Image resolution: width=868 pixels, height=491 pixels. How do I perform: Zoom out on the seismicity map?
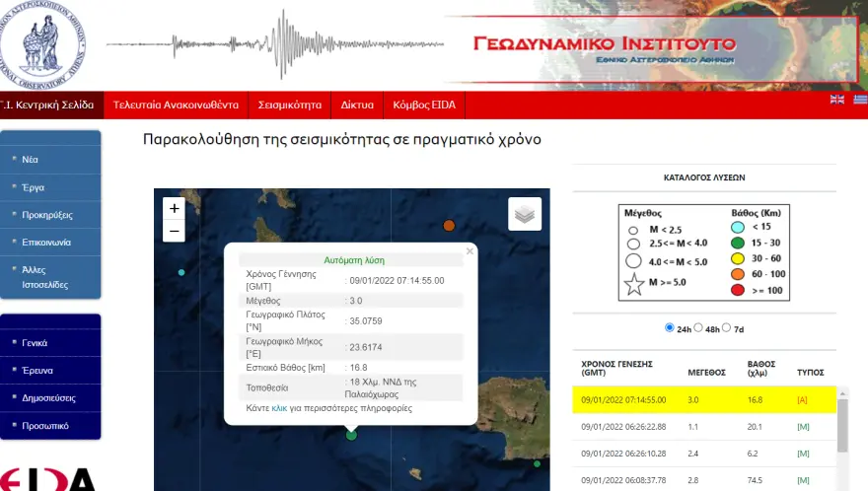[x=175, y=232]
